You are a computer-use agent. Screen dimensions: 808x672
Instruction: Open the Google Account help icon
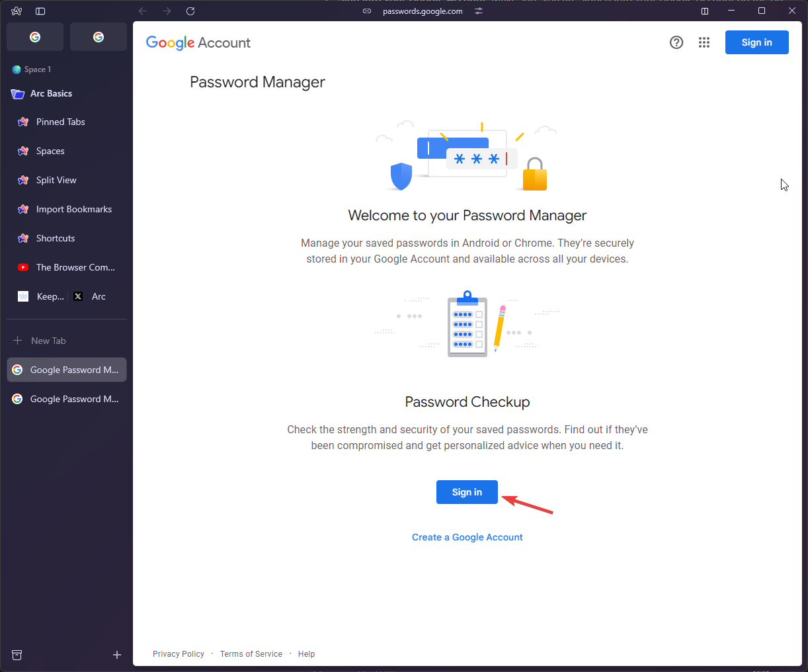click(x=676, y=42)
